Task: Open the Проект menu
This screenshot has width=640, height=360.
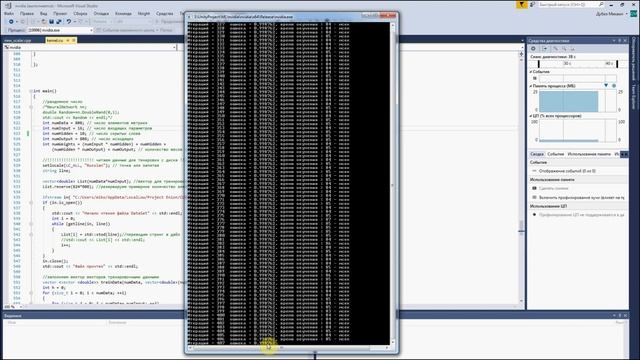Action: (x=60, y=13)
